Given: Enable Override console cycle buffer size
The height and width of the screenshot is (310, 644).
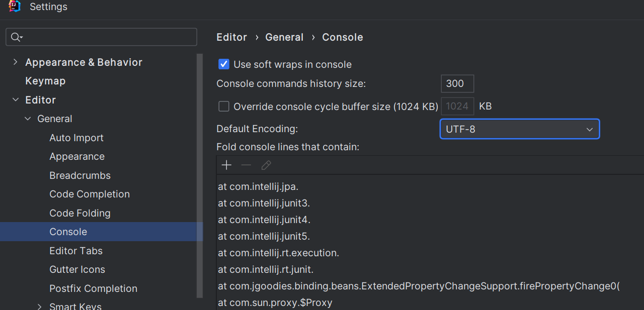Looking at the screenshot, I should tap(224, 106).
